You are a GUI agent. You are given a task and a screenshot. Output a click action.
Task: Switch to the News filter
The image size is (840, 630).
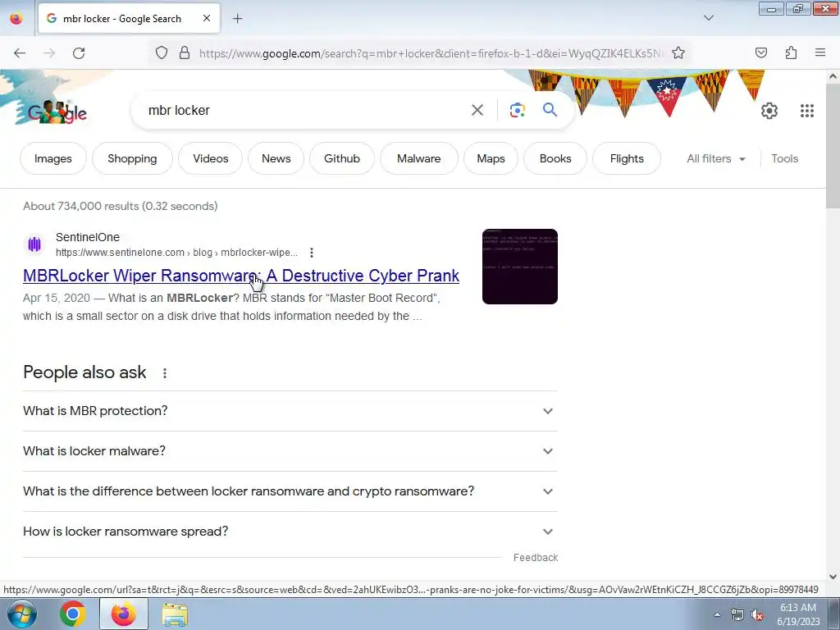tap(276, 158)
